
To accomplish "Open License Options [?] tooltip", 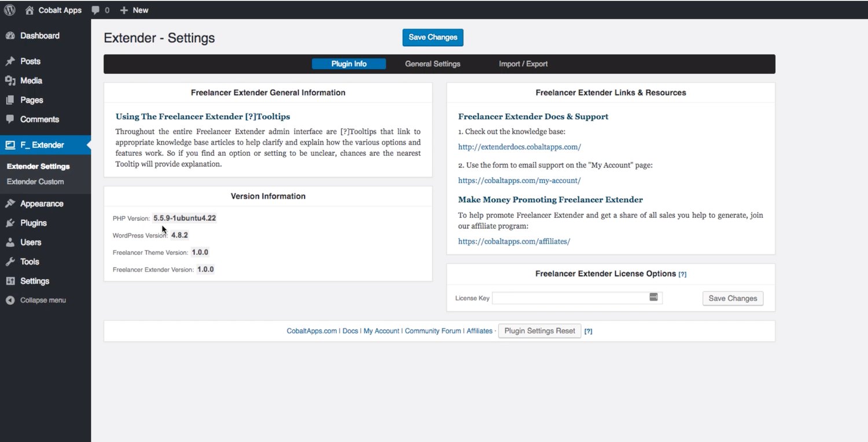I will click(x=682, y=274).
